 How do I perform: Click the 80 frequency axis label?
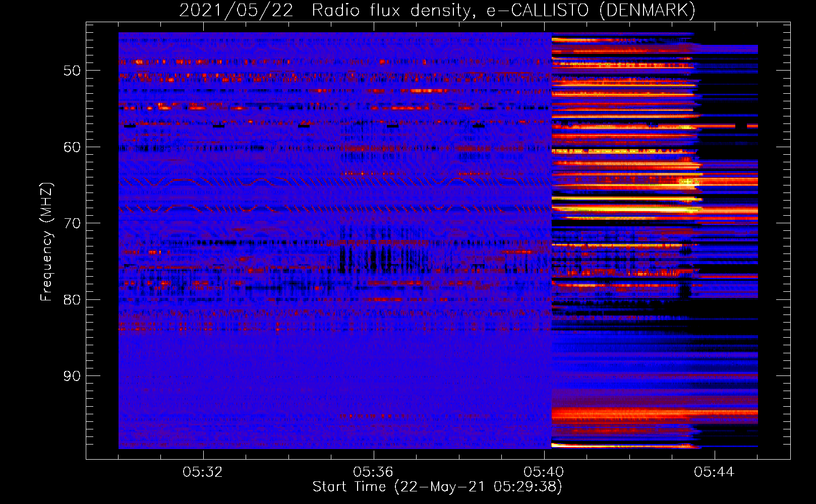[x=72, y=300]
